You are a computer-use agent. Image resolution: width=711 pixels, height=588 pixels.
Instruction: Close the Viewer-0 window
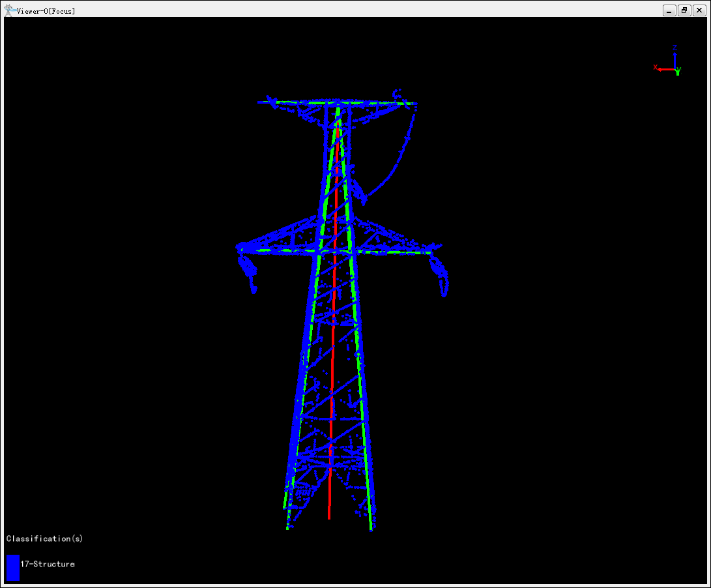click(698, 10)
